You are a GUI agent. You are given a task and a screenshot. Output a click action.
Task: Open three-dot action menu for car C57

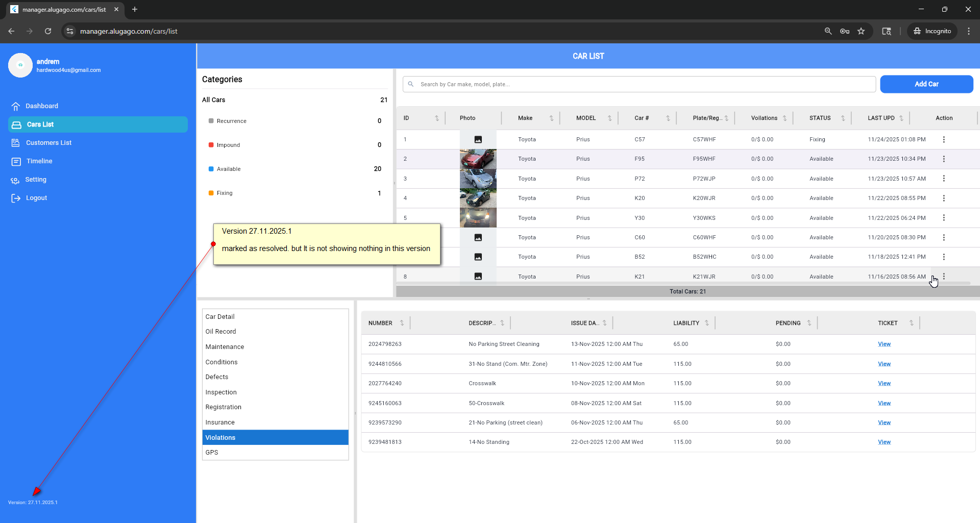pyautogui.click(x=944, y=139)
